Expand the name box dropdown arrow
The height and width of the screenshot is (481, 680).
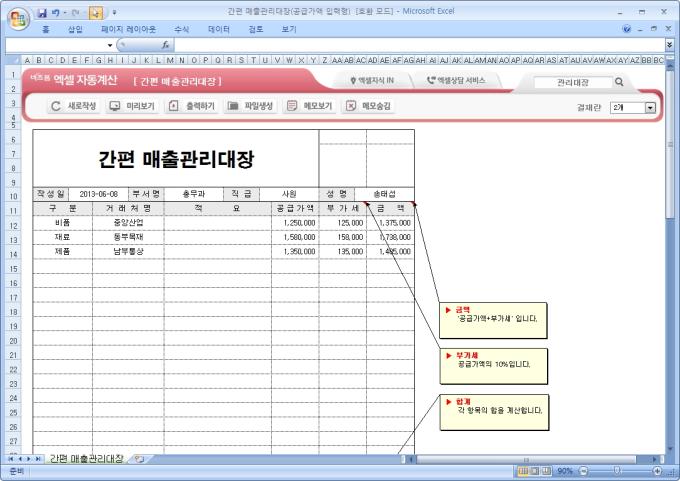pyautogui.click(x=110, y=45)
